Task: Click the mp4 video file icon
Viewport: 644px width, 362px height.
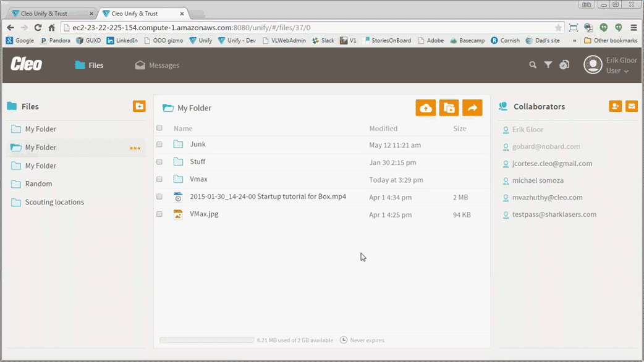Action: point(178,197)
